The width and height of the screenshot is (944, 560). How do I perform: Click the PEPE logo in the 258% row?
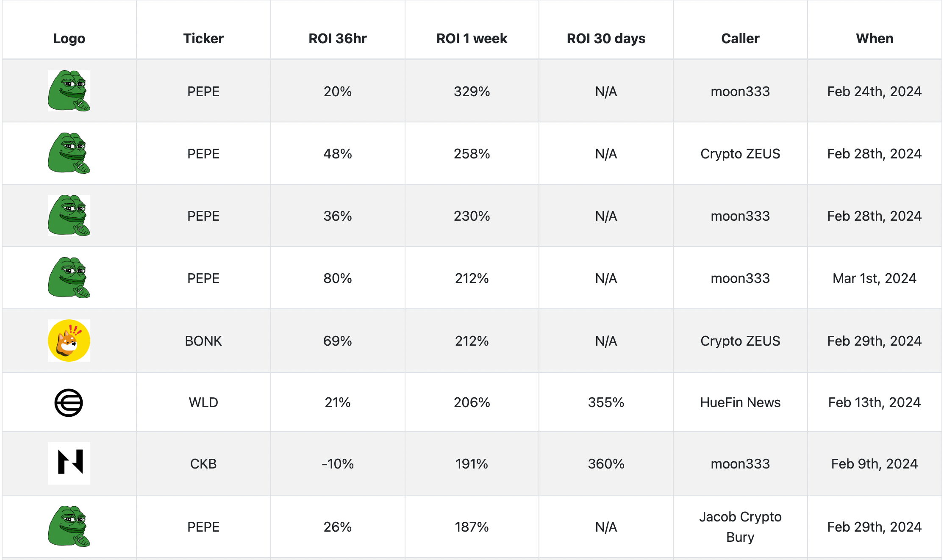point(69,153)
